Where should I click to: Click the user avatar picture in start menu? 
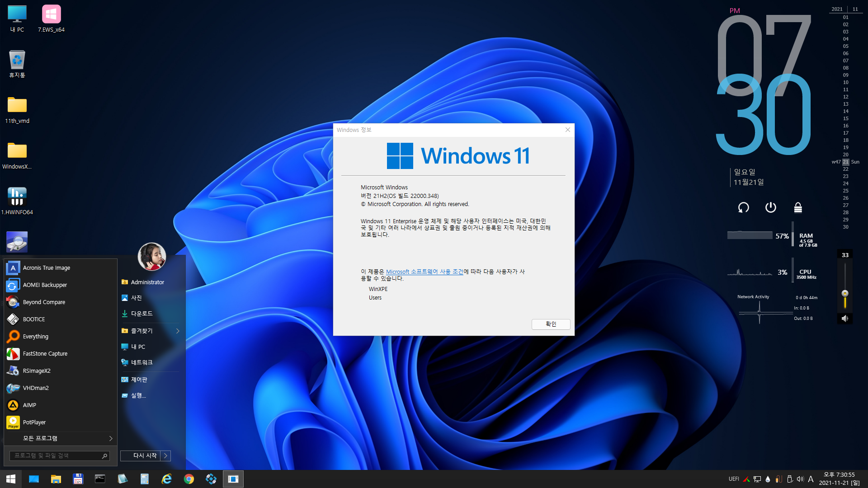pos(152,257)
